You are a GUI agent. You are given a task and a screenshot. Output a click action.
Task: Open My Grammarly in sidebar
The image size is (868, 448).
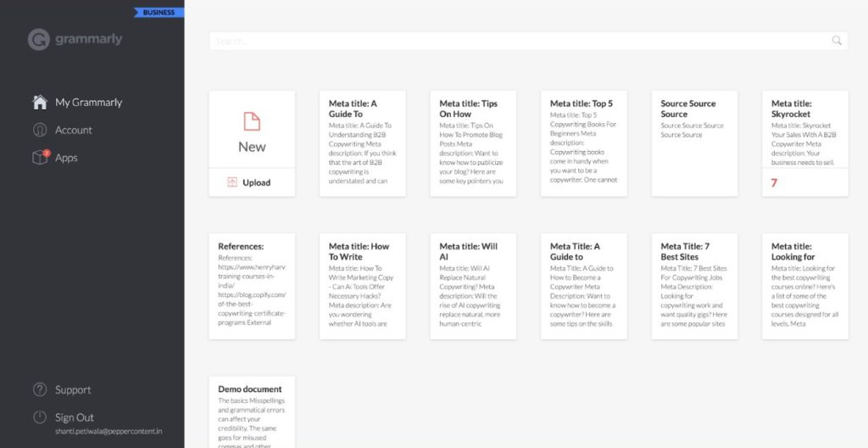tap(88, 103)
